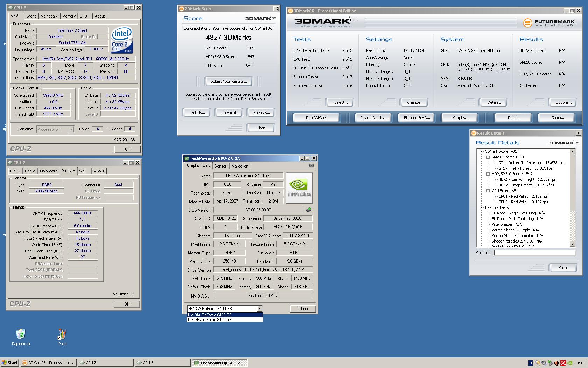This screenshot has height=368, width=588.
Task: Click Change button under Settings
Action: (x=415, y=102)
